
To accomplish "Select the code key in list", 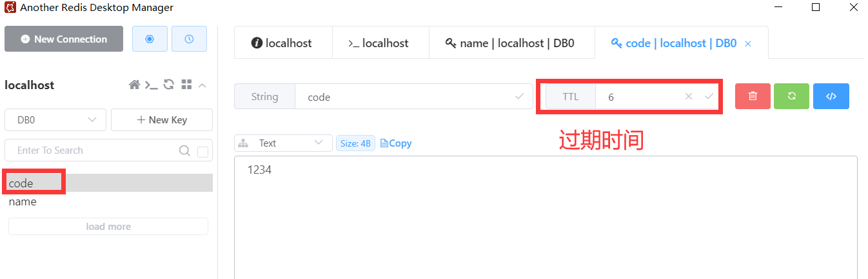I will (x=108, y=183).
